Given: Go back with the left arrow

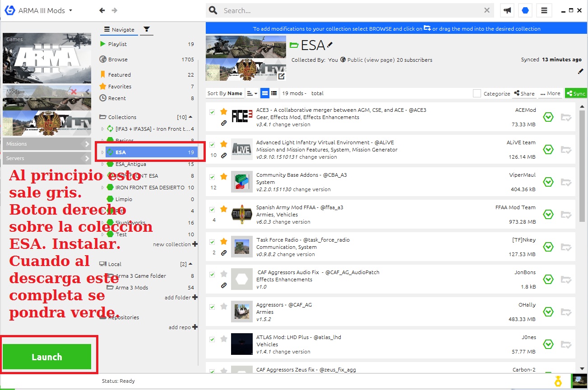Looking at the screenshot, I should pos(102,10).
